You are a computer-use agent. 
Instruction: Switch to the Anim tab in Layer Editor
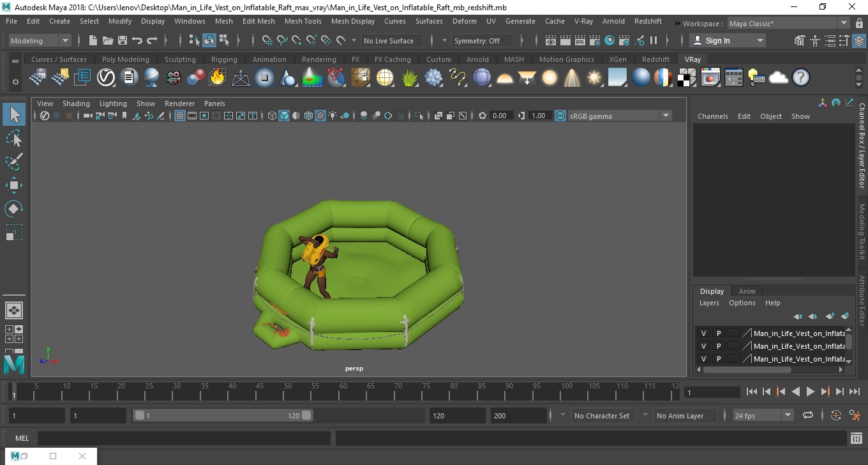point(747,291)
